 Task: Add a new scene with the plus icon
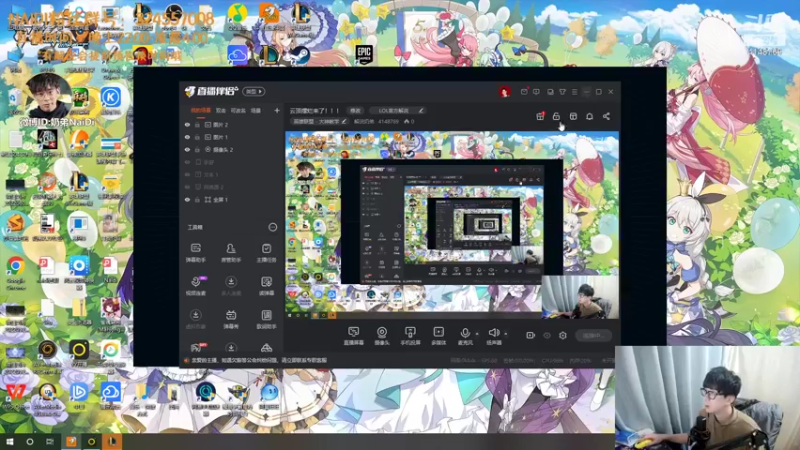coord(277,110)
